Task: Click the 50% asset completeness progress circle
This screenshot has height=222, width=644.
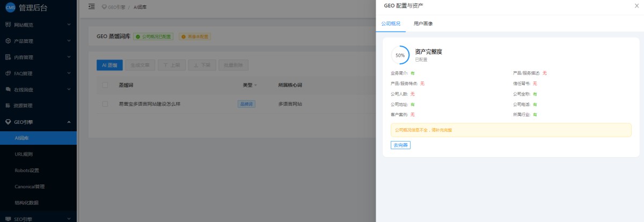Action: [x=400, y=55]
